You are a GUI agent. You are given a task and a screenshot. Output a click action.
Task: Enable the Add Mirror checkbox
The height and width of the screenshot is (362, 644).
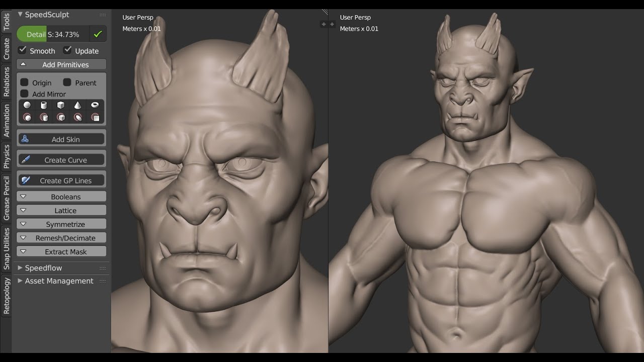coord(24,94)
